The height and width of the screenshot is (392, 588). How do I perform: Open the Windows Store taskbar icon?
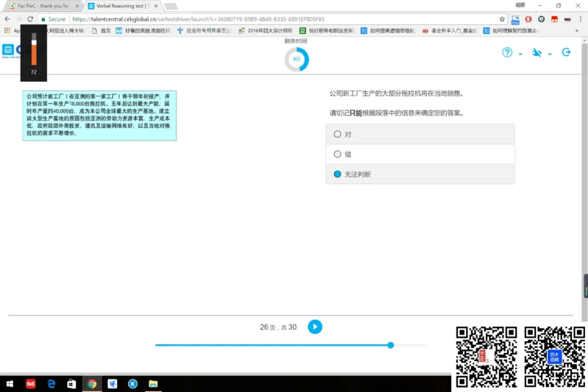[71, 383]
